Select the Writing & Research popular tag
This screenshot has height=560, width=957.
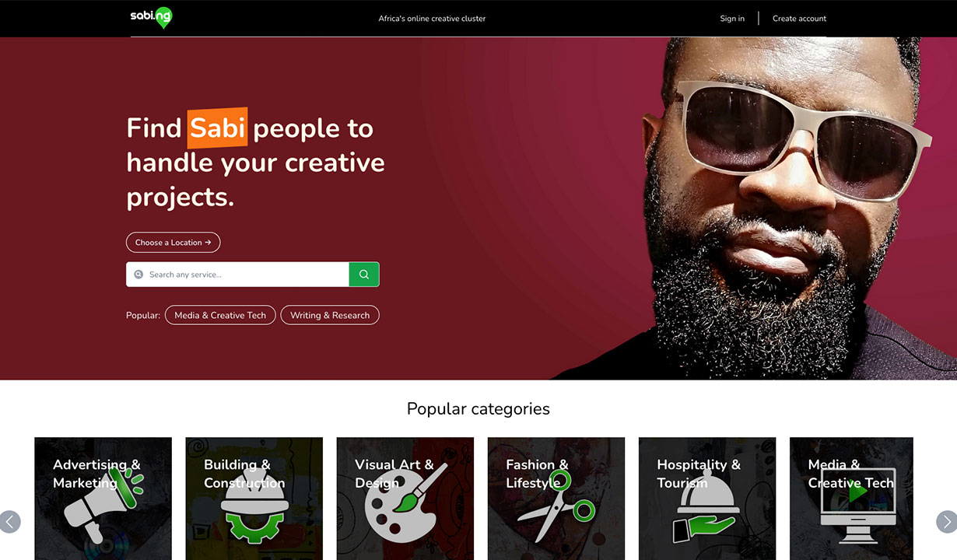click(330, 315)
